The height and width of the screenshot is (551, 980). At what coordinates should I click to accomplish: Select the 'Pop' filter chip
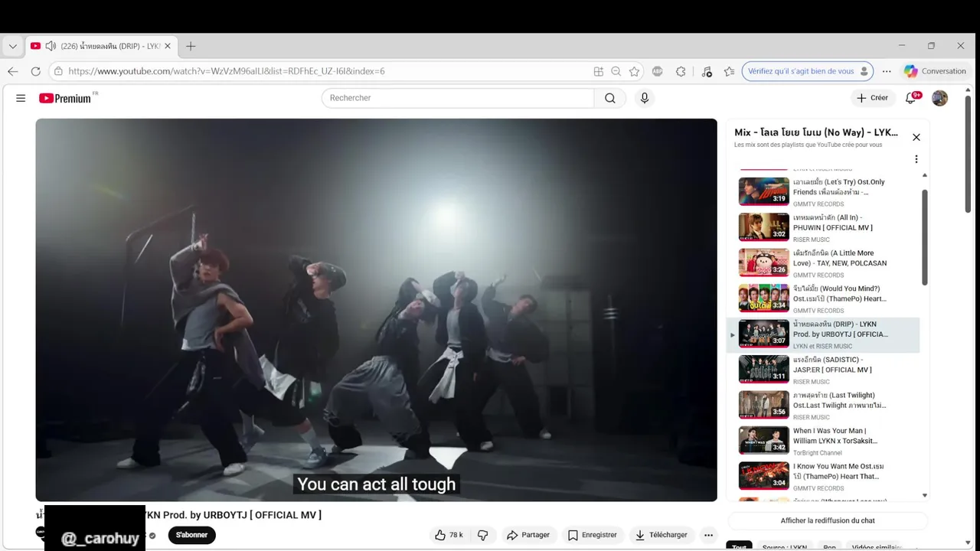[830, 547]
